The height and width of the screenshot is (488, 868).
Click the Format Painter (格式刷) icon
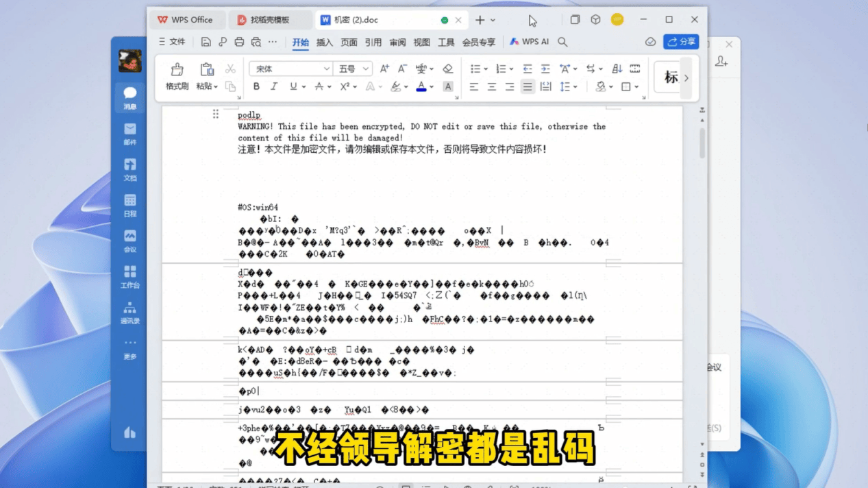pos(177,69)
